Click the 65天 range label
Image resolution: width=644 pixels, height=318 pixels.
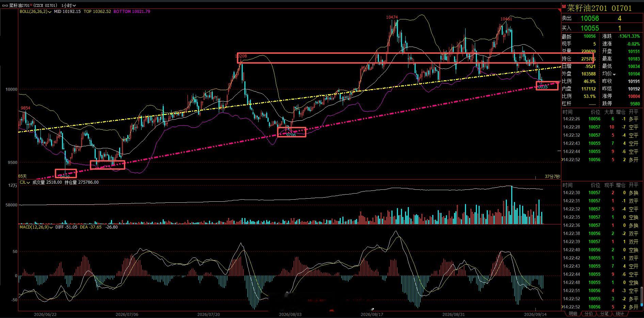click(22, 177)
